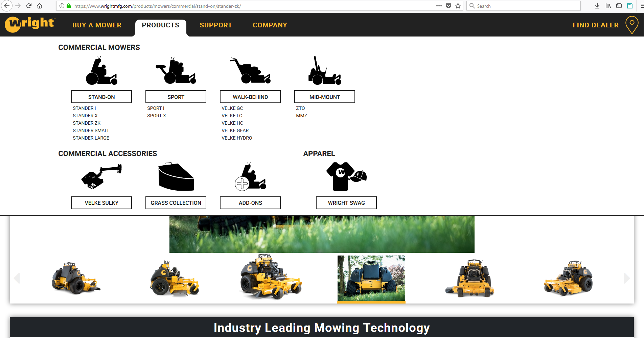
Task: Click the Add-Ons mower plus icon
Action: point(250,176)
